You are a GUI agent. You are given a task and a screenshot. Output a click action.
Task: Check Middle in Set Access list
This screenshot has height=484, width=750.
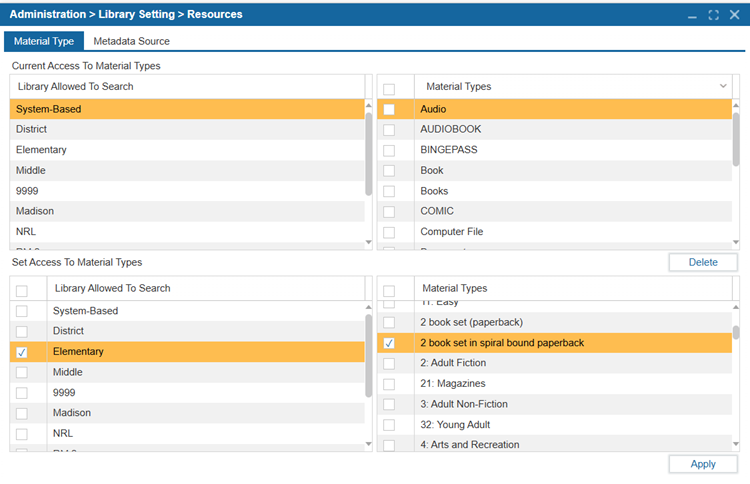[x=22, y=373]
